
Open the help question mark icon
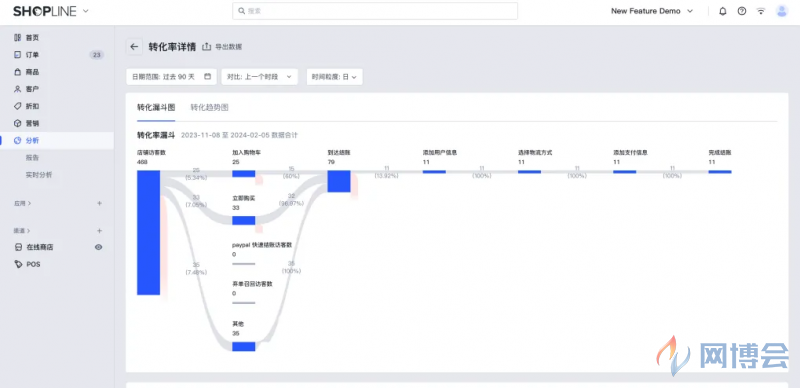click(x=742, y=11)
